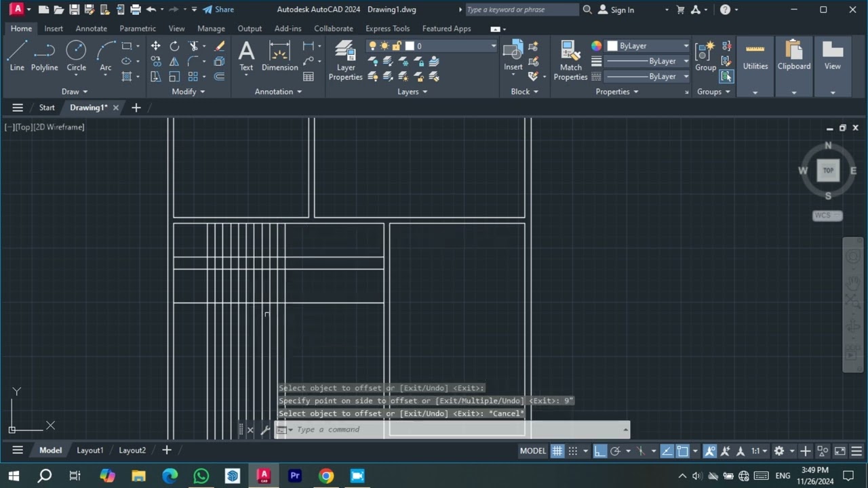Image resolution: width=868 pixels, height=488 pixels.
Task: Expand the Properties panel
Action: pyautogui.click(x=616, y=91)
